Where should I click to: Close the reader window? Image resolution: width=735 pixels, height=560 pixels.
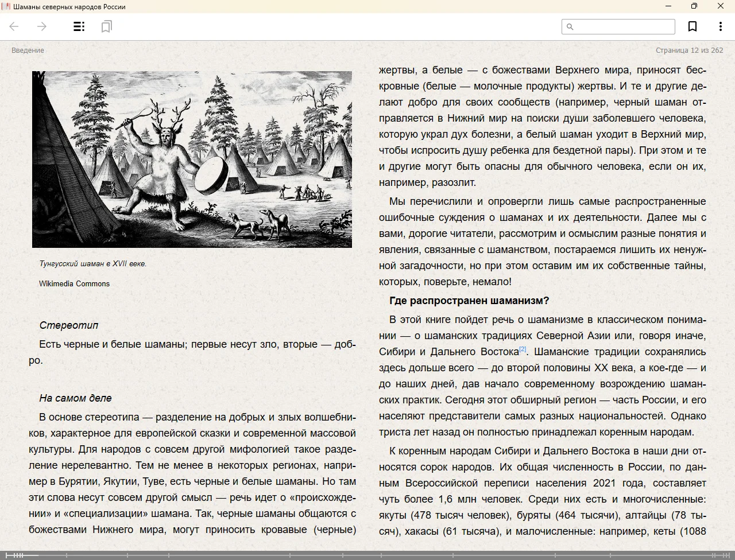(721, 6)
